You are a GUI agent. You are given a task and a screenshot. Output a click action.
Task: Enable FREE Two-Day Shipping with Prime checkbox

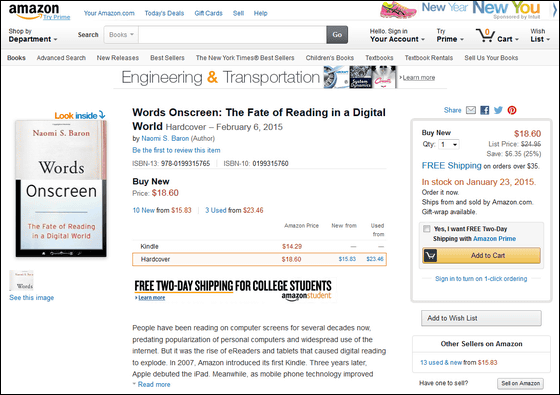pyautogui.click(x=426, y=229)
